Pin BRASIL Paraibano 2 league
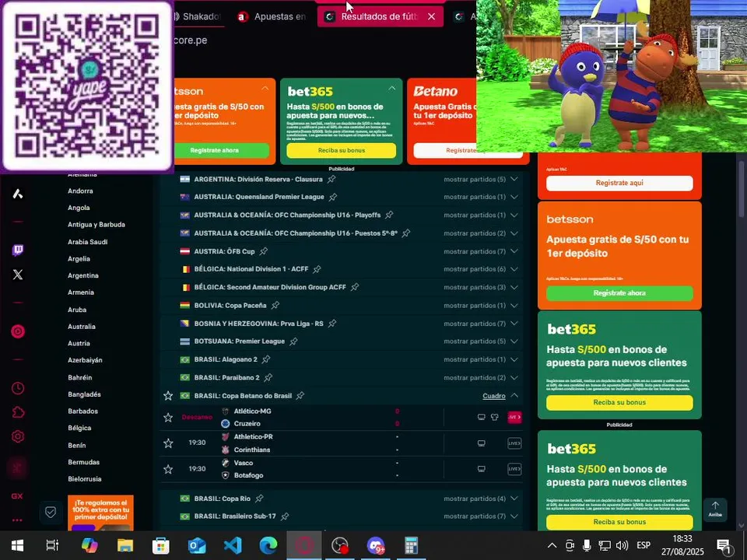 268,378
